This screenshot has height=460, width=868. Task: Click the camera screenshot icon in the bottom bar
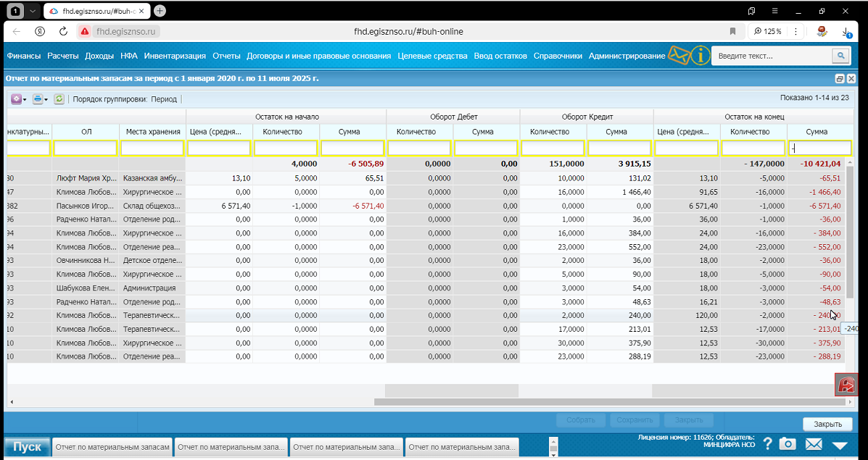[x=788, y=444]
